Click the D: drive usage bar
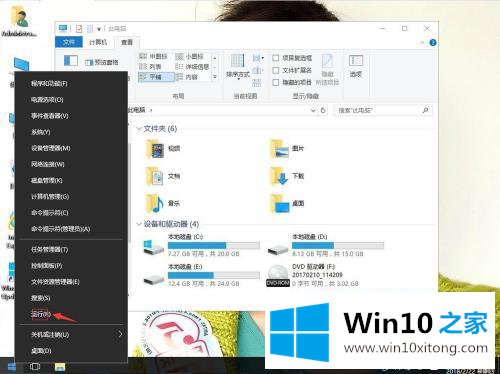The image size is (500, 374). pyautogui.click(x=338, y=246)
